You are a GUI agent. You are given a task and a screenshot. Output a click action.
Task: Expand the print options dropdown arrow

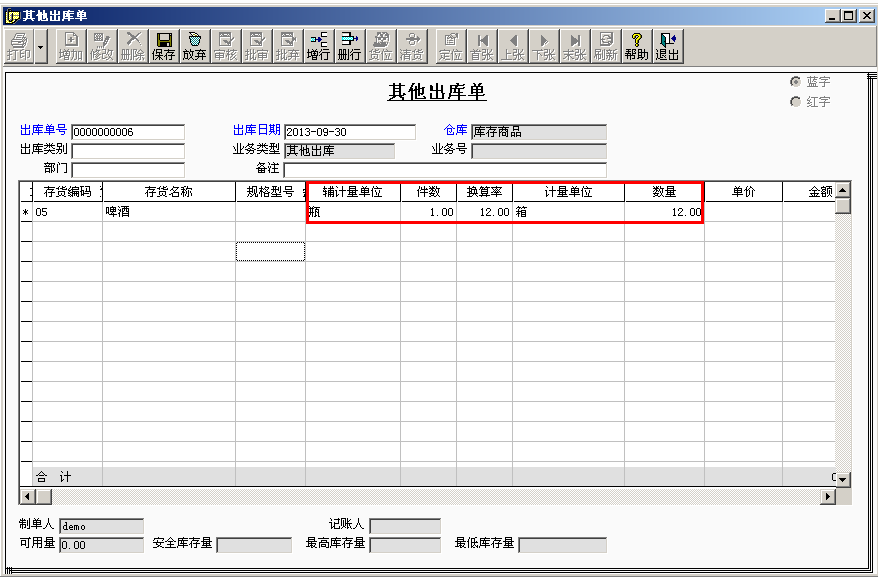click(x=41, y=46)
